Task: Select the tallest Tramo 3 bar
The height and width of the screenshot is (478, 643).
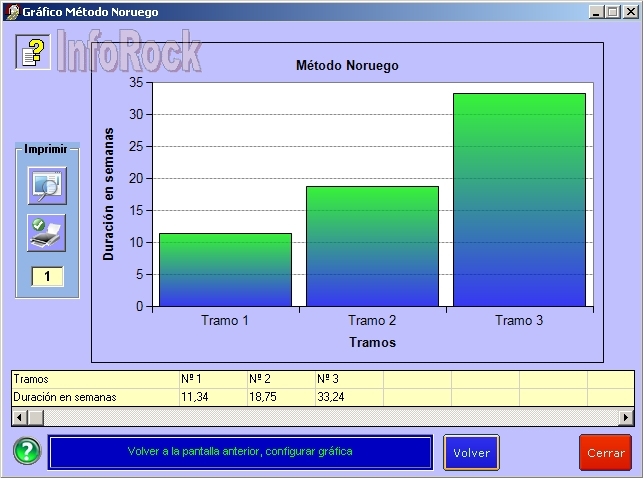Action: (519, 200)
